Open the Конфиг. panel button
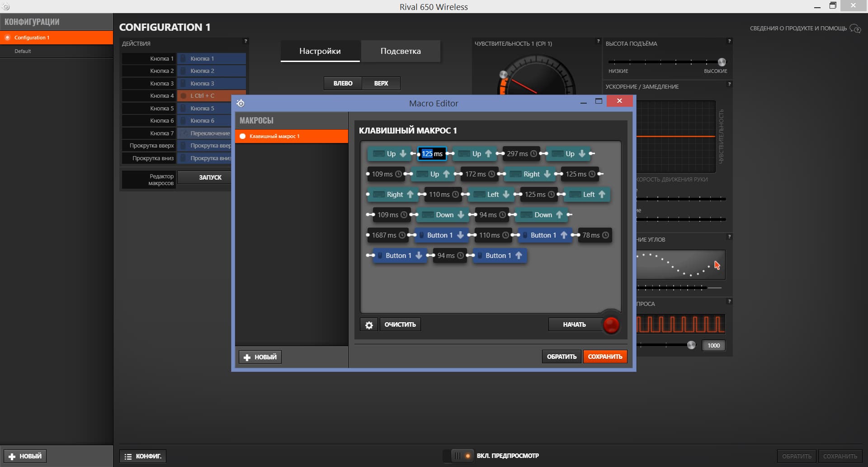The image size is (868, 467). click(x=143, y=456)
